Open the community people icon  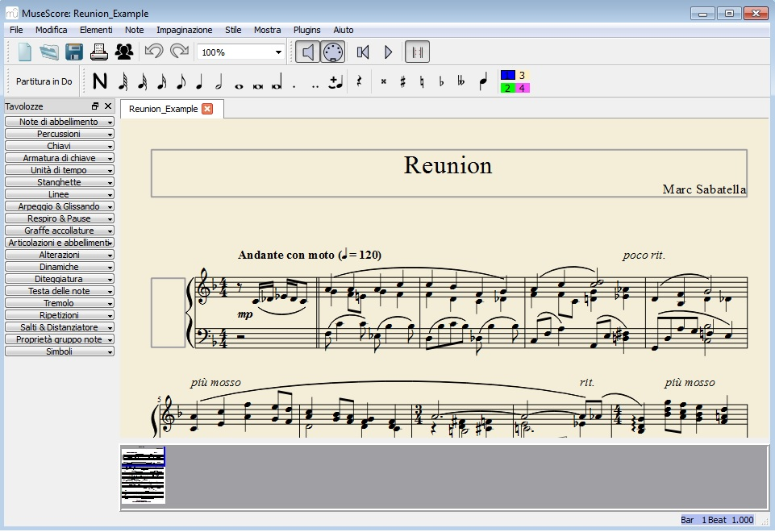(x=124, y=52)
